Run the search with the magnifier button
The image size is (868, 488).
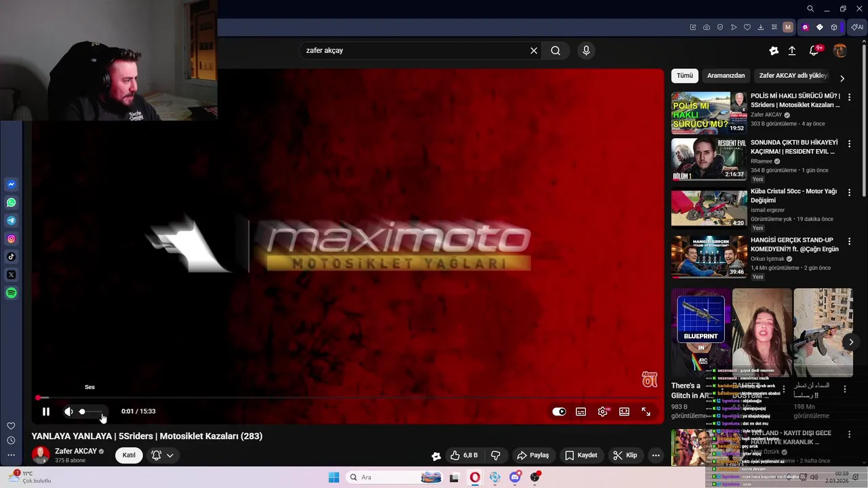[x=555, y=50]
